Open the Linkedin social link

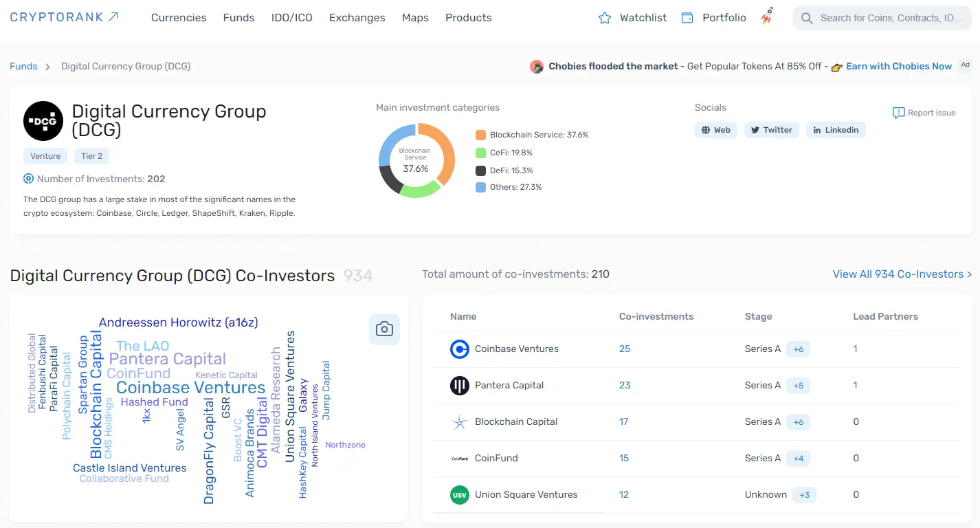coord(836,130)
